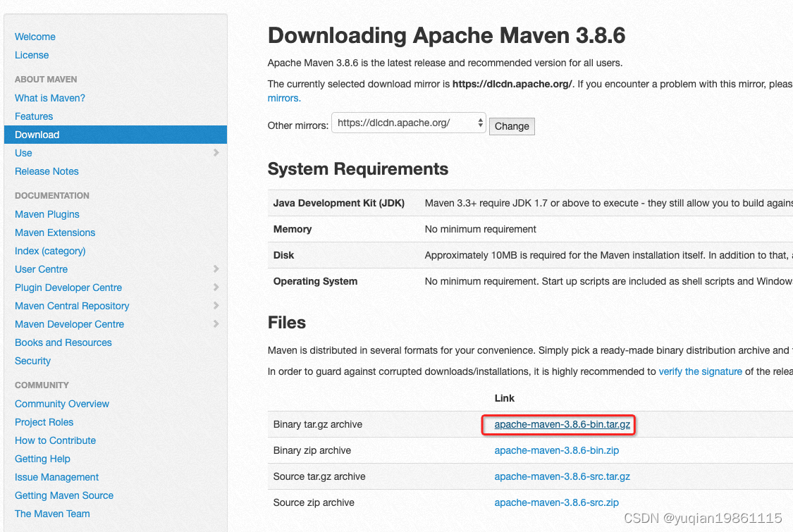Click the System Requirements heading
This screenshot has height=532, width=793.
click(358, 169)
